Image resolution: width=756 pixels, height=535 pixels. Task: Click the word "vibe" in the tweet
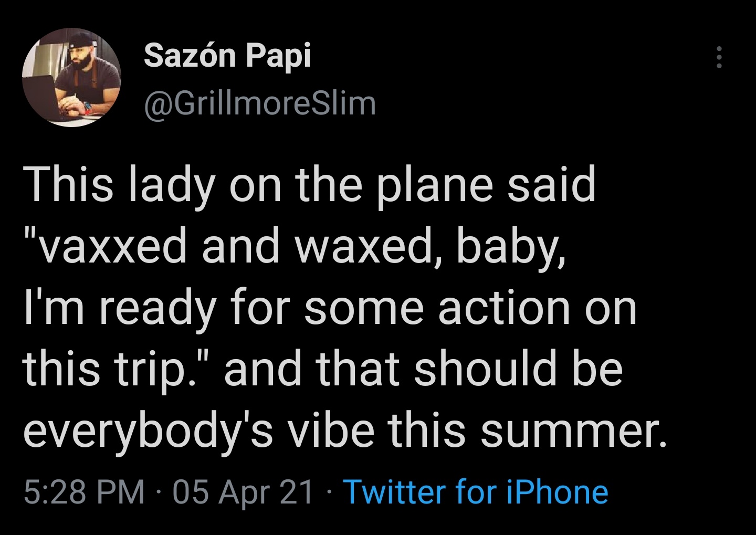(x=331, y=431)
